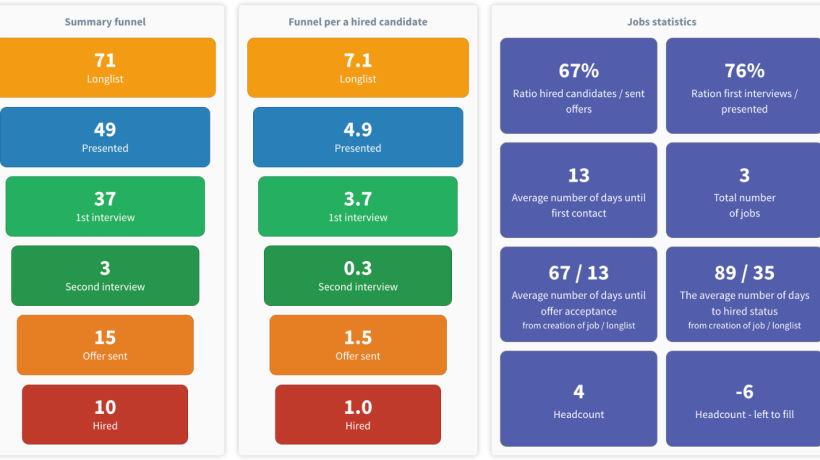Open the Headcount - left to fill tile

pyautogui.click(x=743, y=399)
